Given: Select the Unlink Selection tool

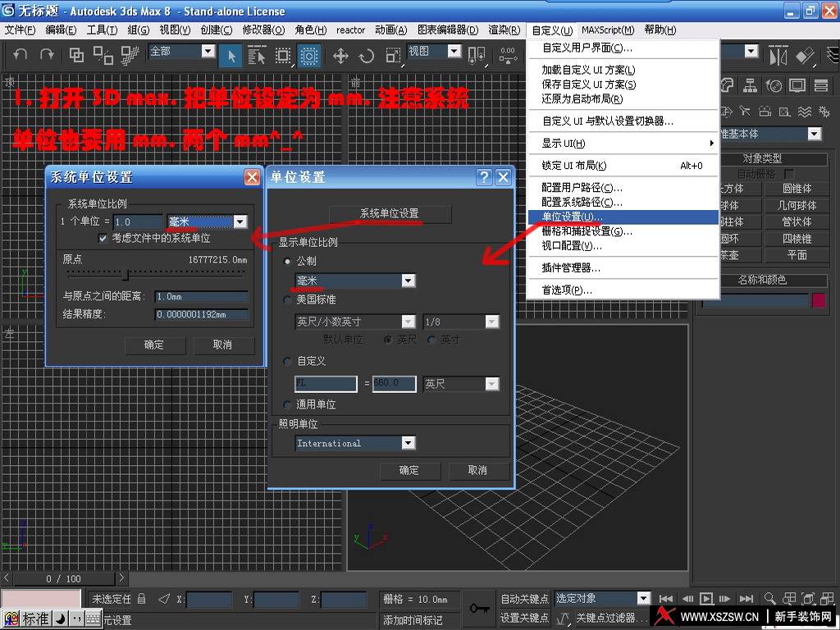Looking at the screenshot, I should tap(103, 55).
